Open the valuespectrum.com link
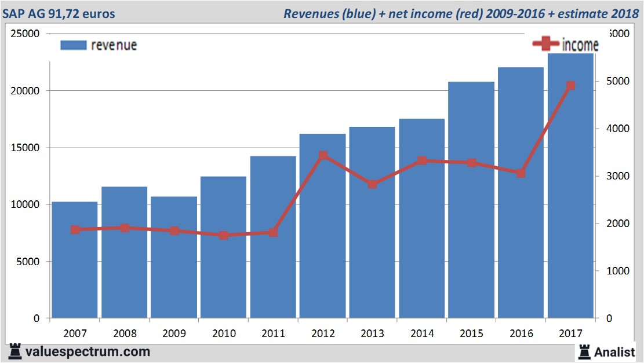The width and height of the screenshot is (644, 363). (x=88, y=351)
